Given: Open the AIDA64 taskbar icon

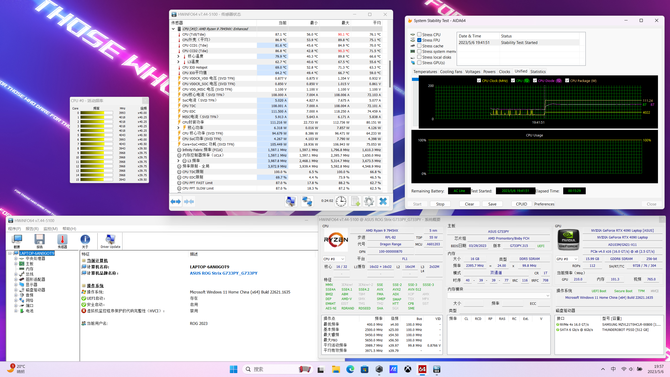Looking at the screenshot, I should [x=422, y=369].
